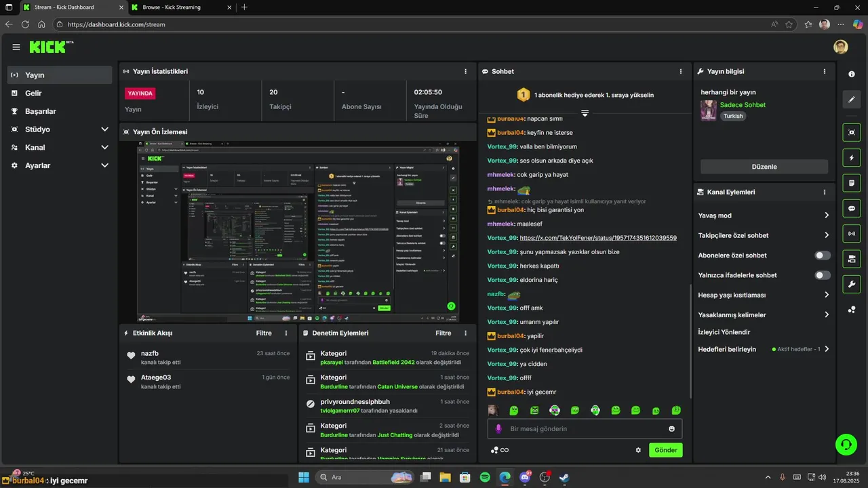This screenshot has height=488, width=868.
Task: Open Hedeflerini belirleyin active goals
Action: coord(764,349)
